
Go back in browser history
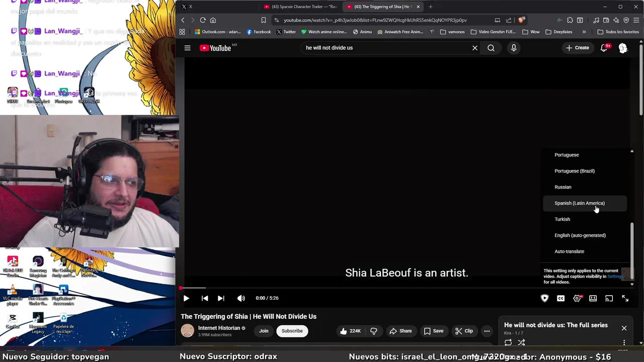click(183, 20)
